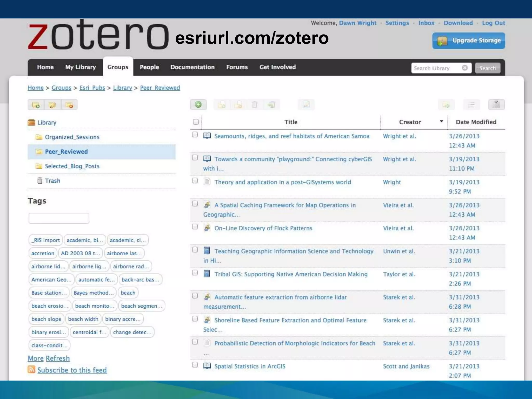
Task: Click the trash can toolbar icon
Action: [x=255, y=105]
